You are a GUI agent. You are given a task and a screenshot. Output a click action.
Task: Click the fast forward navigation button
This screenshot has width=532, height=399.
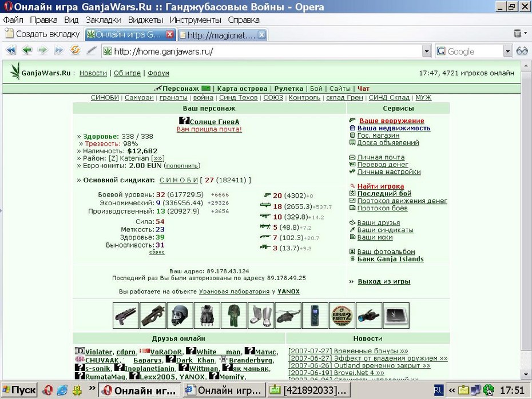[59, 50]
